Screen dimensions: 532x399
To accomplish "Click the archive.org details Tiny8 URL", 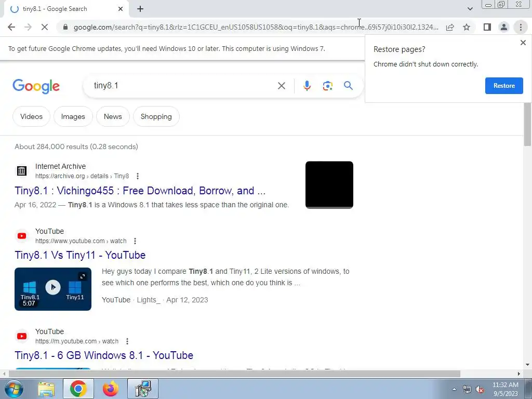I will pos(82,176).
